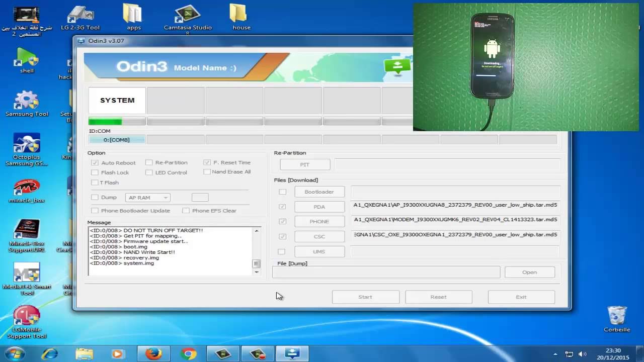The height and width of the screenshot is (362, 644).
Task: Click the volume icon in system tray
Action: tap(582, 354)
